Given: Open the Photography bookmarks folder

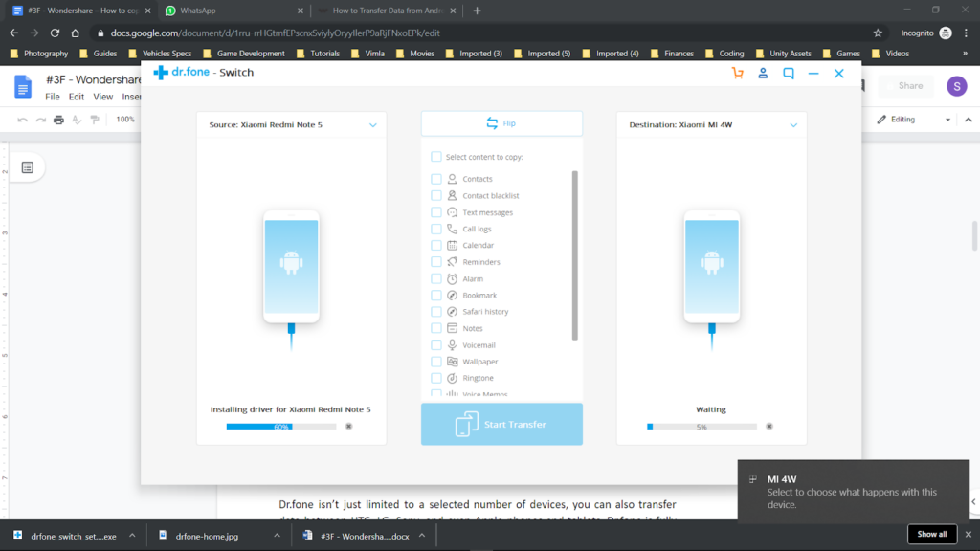Looking at the screenshot, I should coord(39,54).
